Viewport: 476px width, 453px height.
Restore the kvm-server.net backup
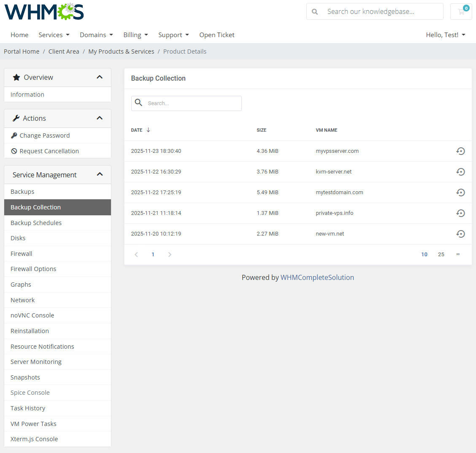pyautogui.click(x=460, y=171)
